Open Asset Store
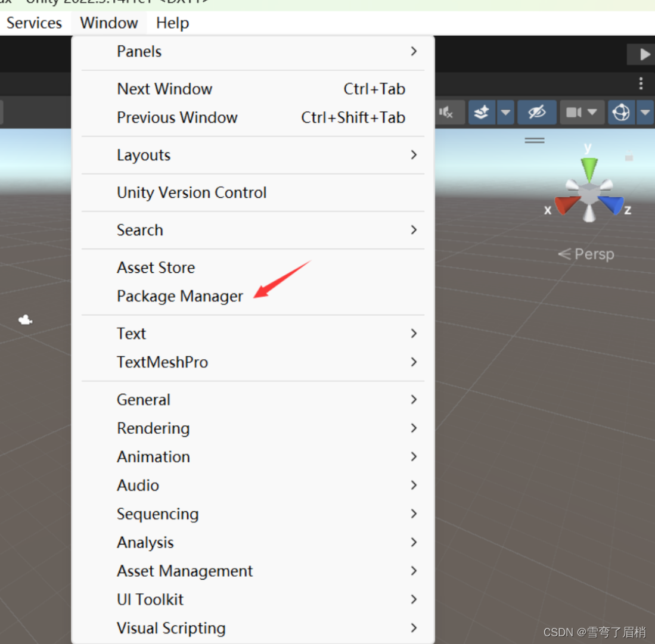Viewport: 655px width, 644px height. (x=253, y=267)
